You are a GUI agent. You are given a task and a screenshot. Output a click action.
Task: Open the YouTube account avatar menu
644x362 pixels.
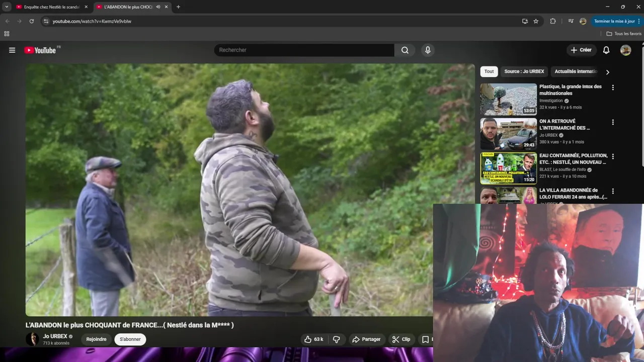point(625,50)
